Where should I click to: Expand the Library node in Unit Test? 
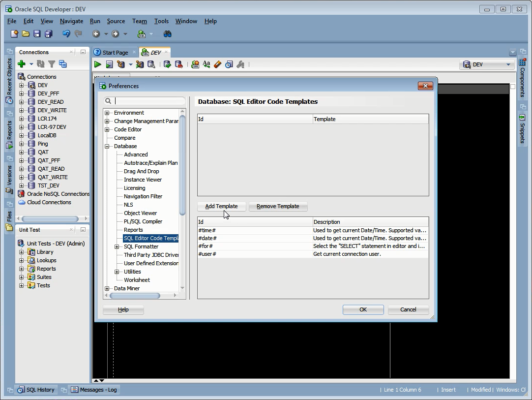tap(21, 252)
